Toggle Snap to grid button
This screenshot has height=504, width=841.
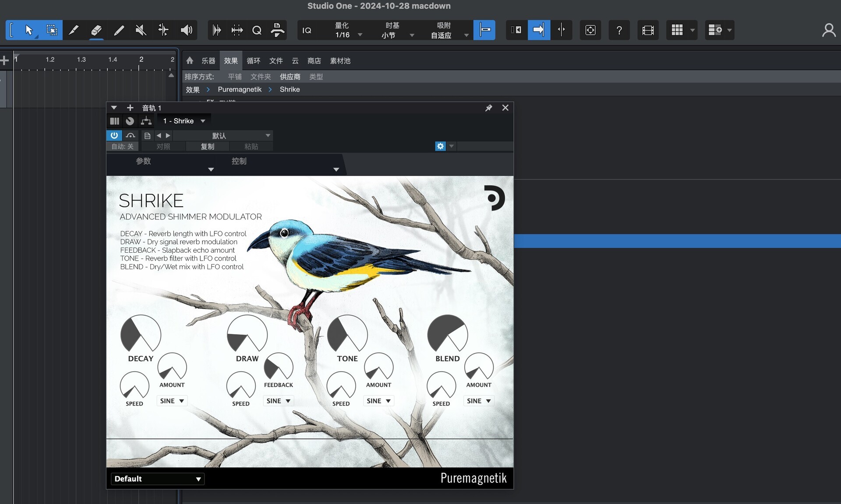(484, 30)
